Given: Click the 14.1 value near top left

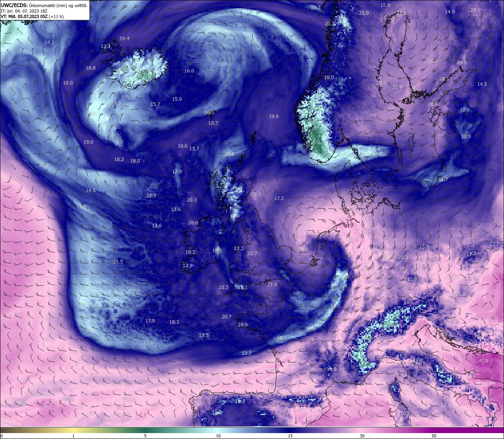Looking at the screenshot, I should tap(49, 42).
